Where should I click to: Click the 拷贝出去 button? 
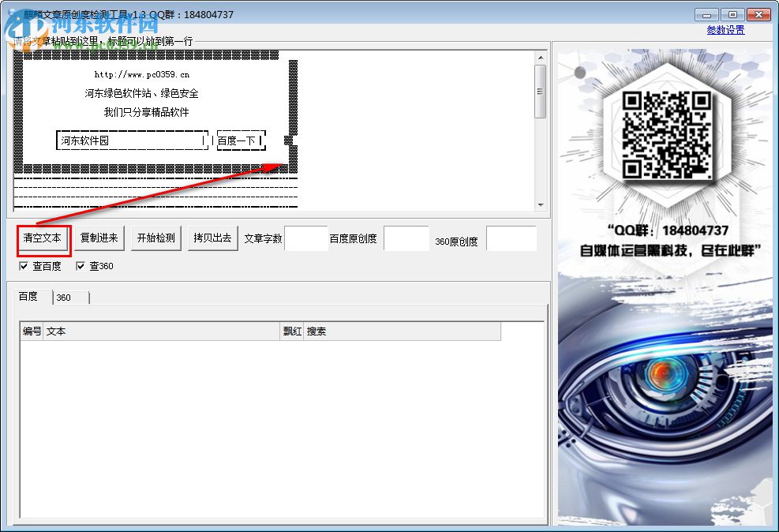[x=212, y=238]
